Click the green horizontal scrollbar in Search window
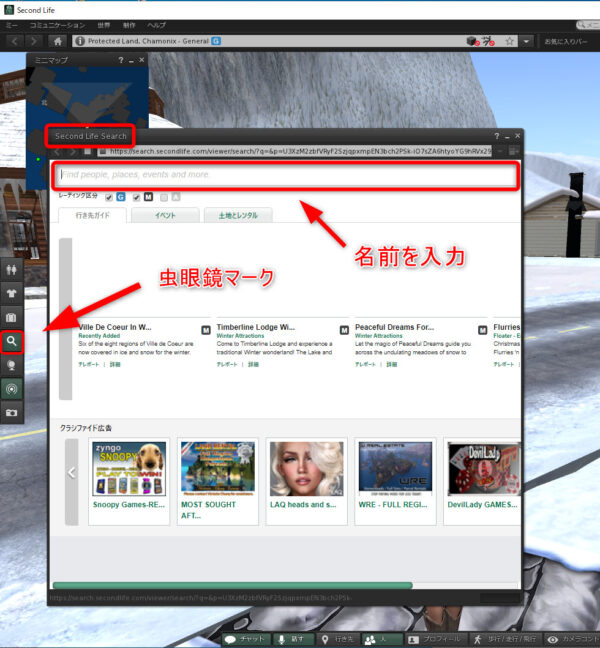This screenshot has width=600, height=648. (x=233, y=585)
